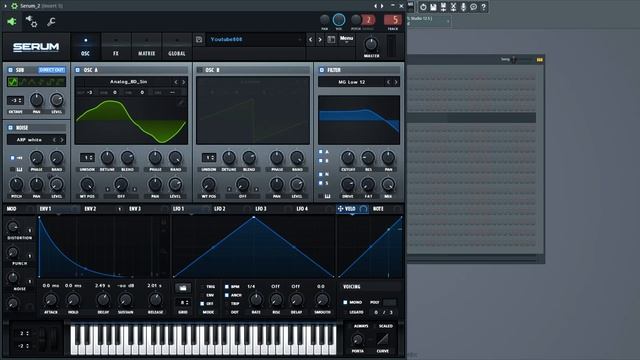Viewport: 640px width, 360px height.
Task: Toggle filter routing for oscillator B
Action: pyautogui.click(x=320, y=161)
